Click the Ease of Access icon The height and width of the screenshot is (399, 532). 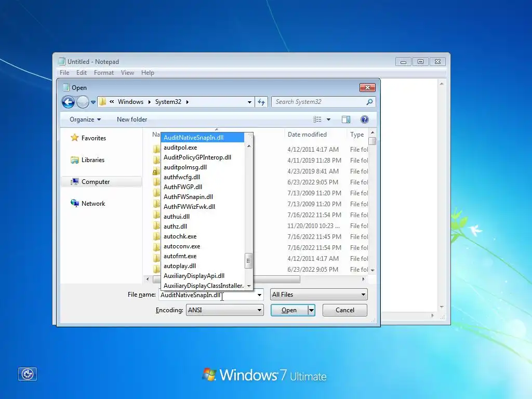click(x=28, y=374)
